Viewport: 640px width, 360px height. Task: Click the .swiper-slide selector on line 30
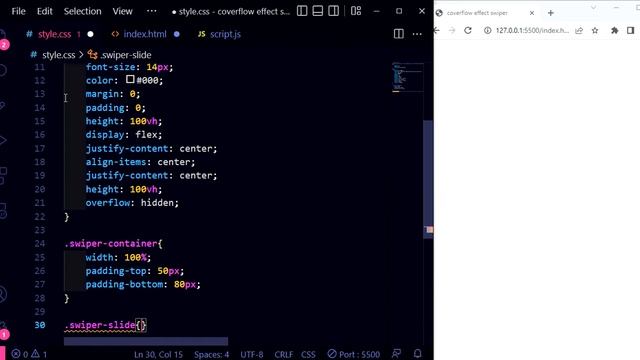point(100,325)
